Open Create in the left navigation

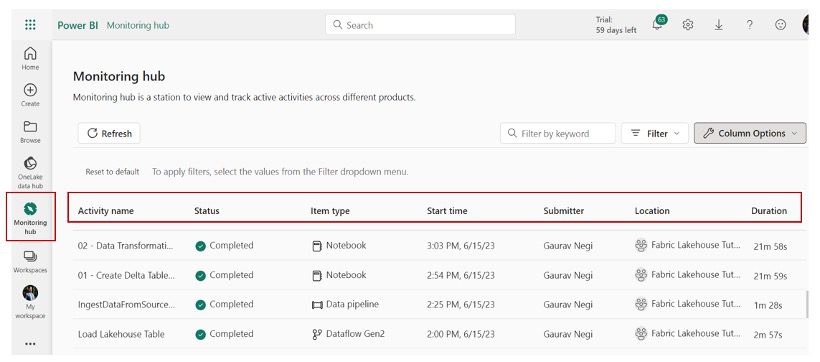point(30,95)
